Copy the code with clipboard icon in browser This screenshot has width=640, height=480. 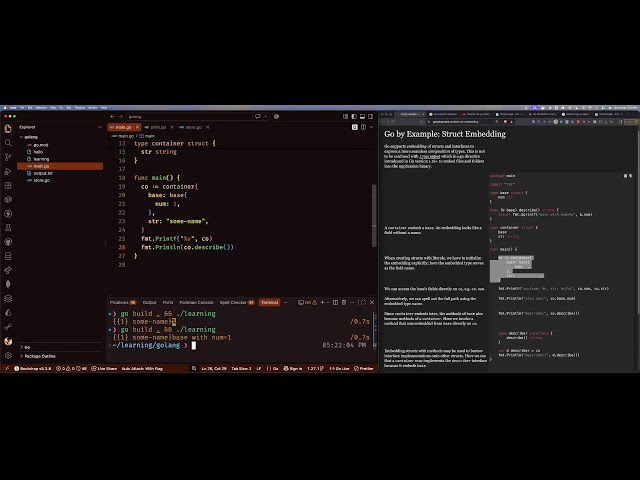click(x=625, y=176)
